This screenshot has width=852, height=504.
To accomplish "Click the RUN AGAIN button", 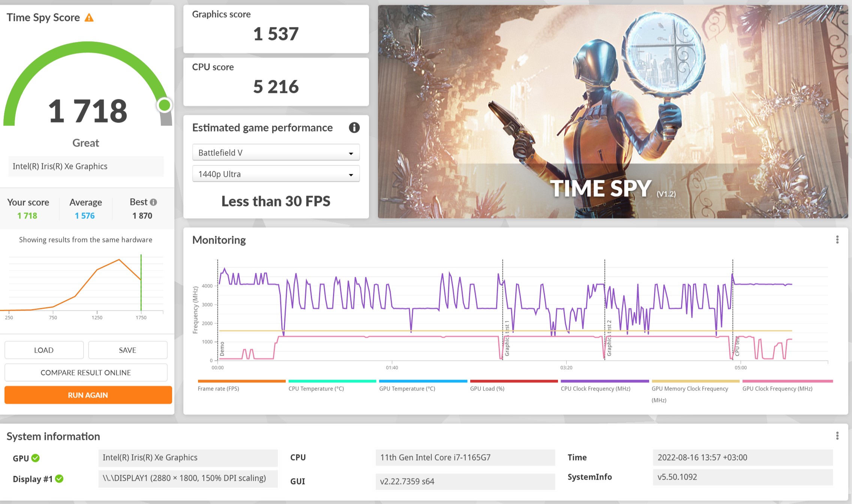I will (x=86, y=394).
